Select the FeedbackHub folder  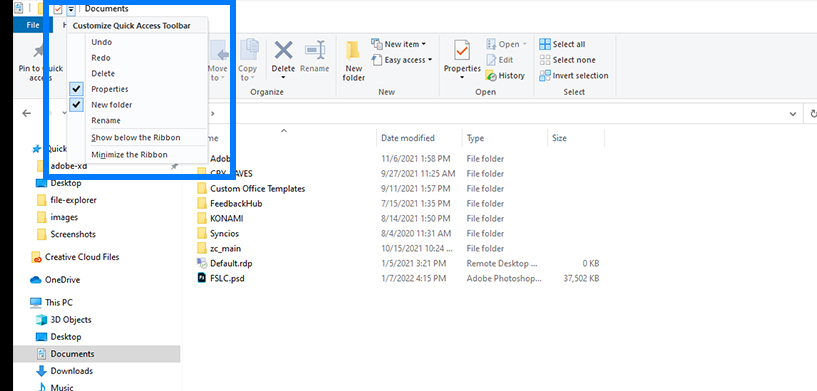(x=236, y=204)
